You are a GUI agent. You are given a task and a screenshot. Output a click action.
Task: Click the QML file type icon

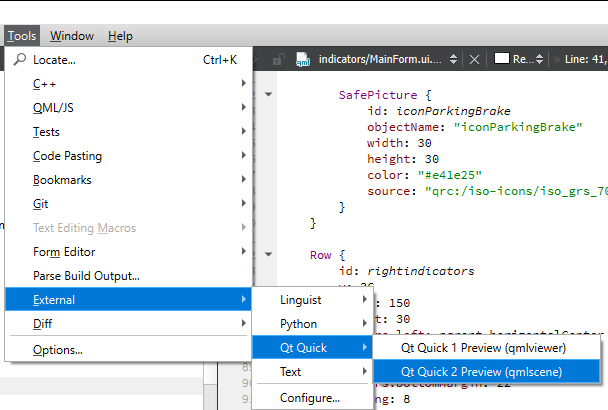(303, 60)
